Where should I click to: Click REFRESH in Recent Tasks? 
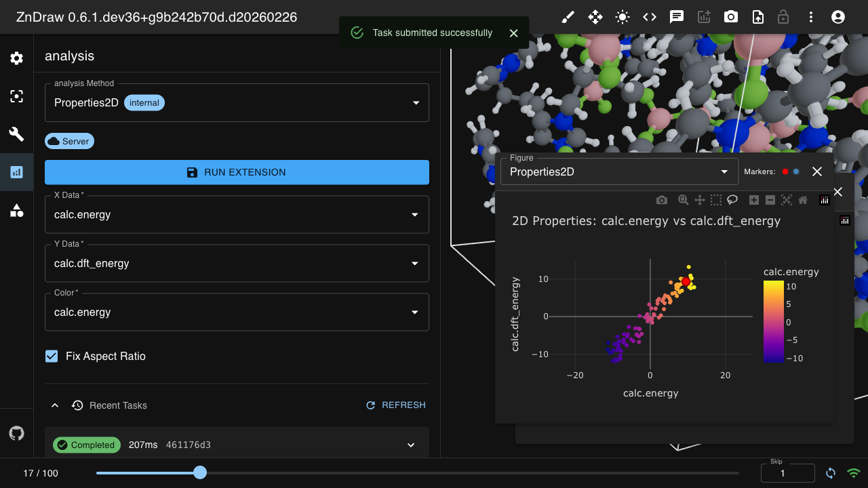click(396, 405)
